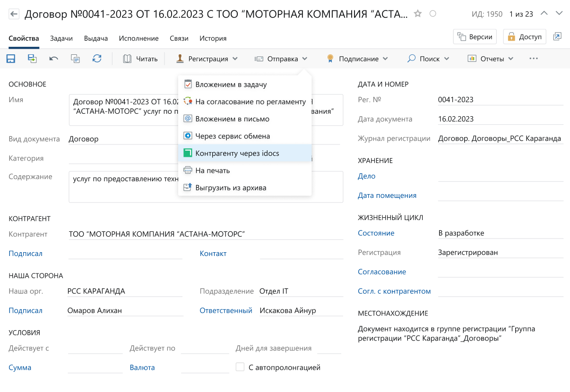Enable the С автопролонгацией checkbox
570x392 pixels.
point(239,367)
